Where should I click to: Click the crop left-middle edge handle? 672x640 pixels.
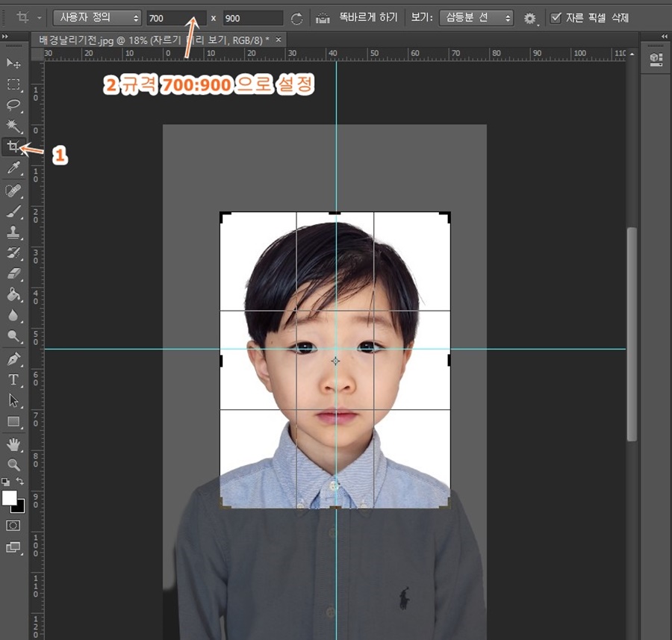coord(221,360)
